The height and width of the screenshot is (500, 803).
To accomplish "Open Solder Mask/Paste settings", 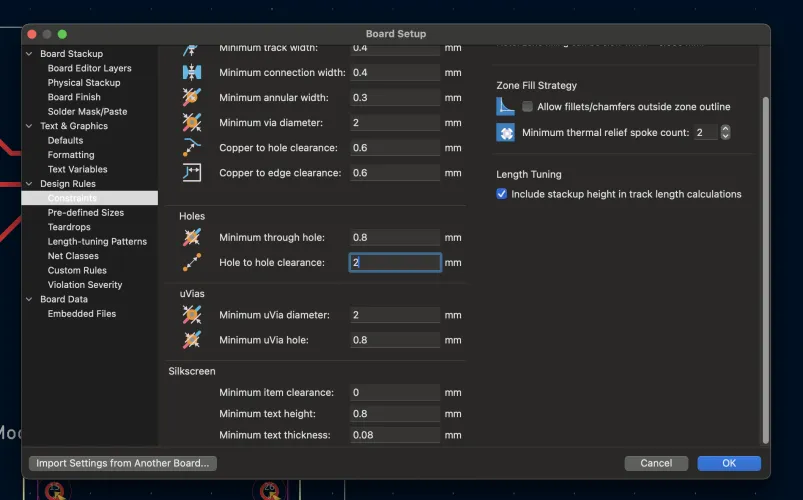I will point(88,111).
